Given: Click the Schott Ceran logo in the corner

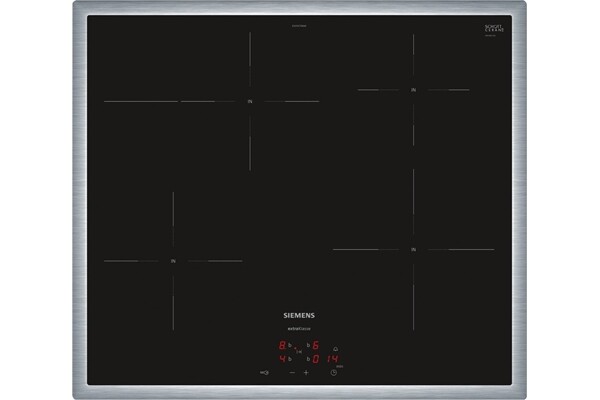Looking at the screenshot, I should pyautogui.click(x=494, y=29).
